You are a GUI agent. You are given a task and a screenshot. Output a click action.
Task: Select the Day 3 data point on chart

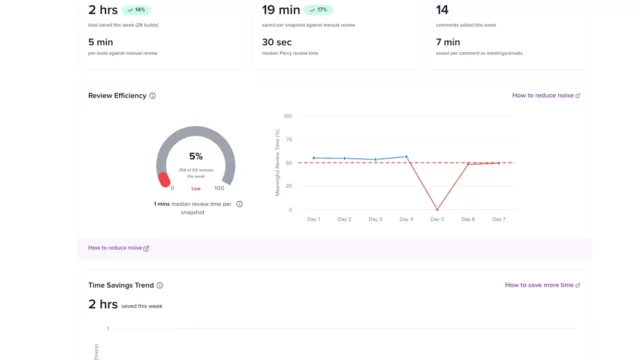376,160
